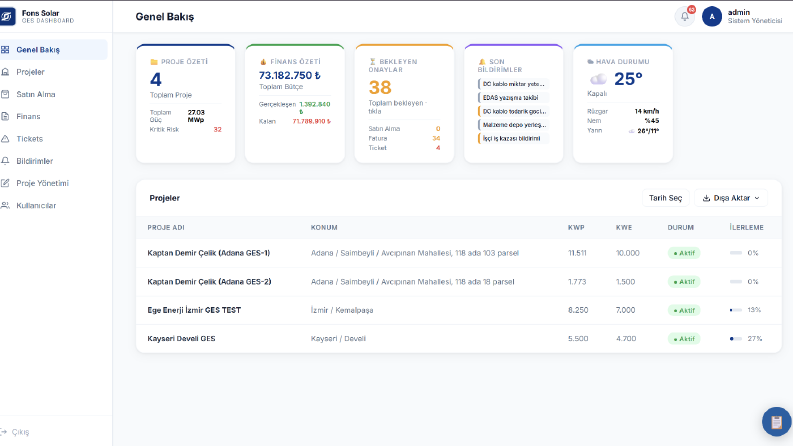Open Ege Enerji İzmir GES TEST project
This screenshot has width=793, height=446.
click(x=459, y=310)
